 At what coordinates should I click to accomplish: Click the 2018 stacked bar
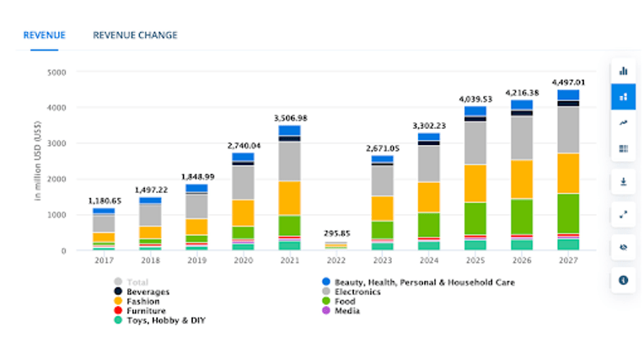tap(150, 224)
